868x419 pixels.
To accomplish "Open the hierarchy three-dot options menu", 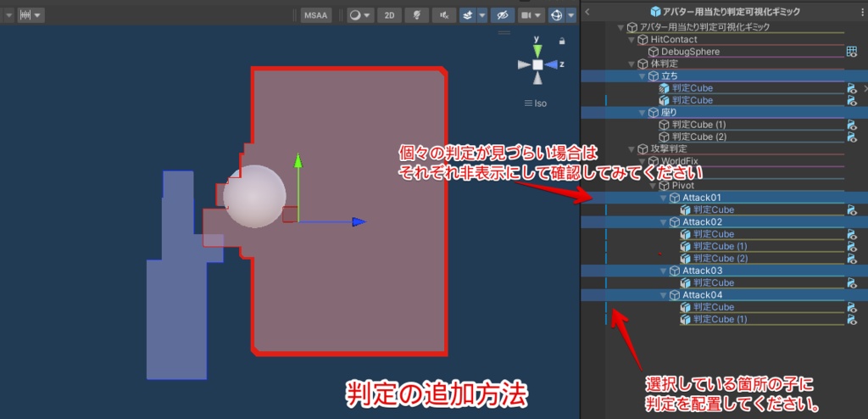I will [863, 12].
